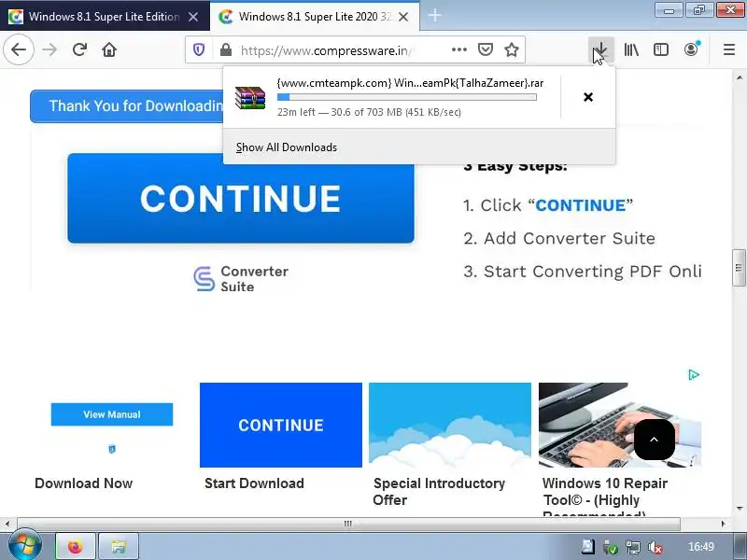Screen dimensions: 747x560
Task: Click the large CONTINUE button
Action: click(241, 199)
